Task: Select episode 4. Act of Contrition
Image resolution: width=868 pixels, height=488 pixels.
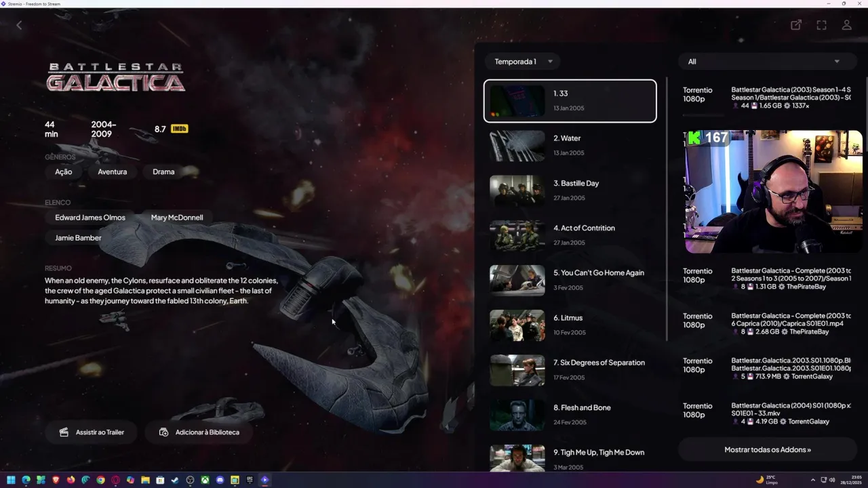Action: tap(570, 235)
